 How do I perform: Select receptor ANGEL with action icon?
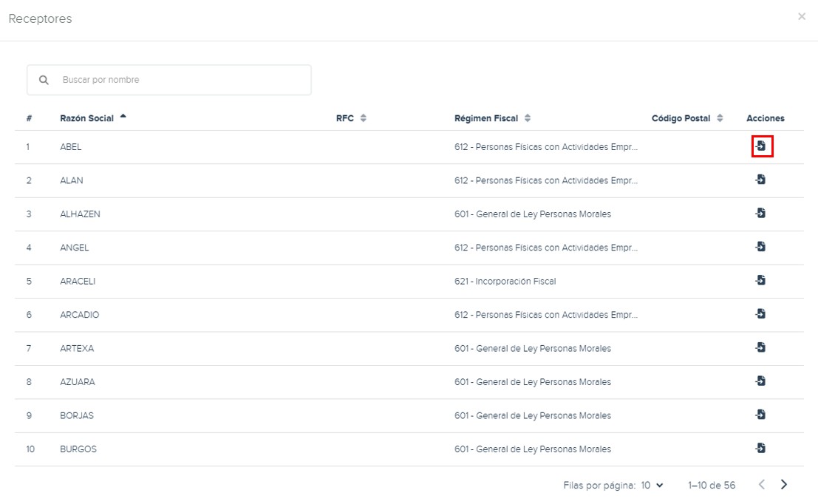[760, 247]
